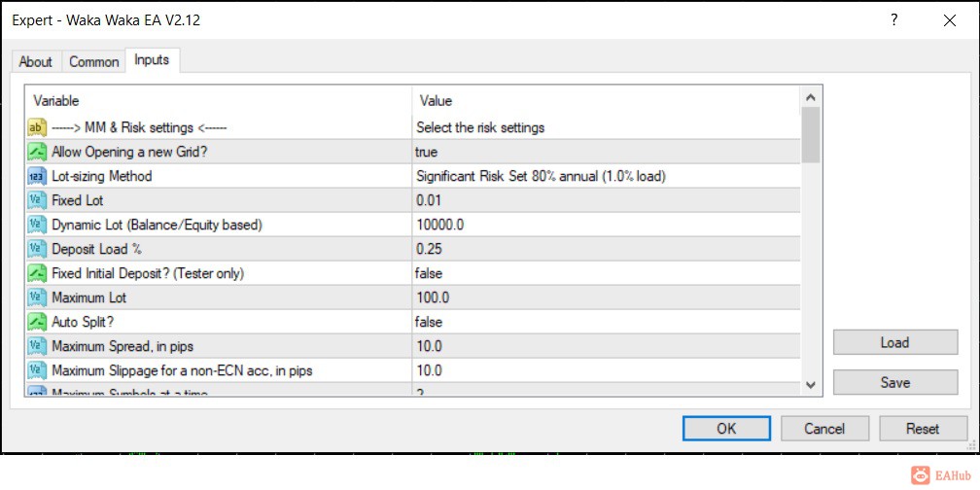Select the Lot-sizing Method value 'Significant Risk Set 80% annual'
The height and width of the screenshot is (490, 980).
click(542, 176)
